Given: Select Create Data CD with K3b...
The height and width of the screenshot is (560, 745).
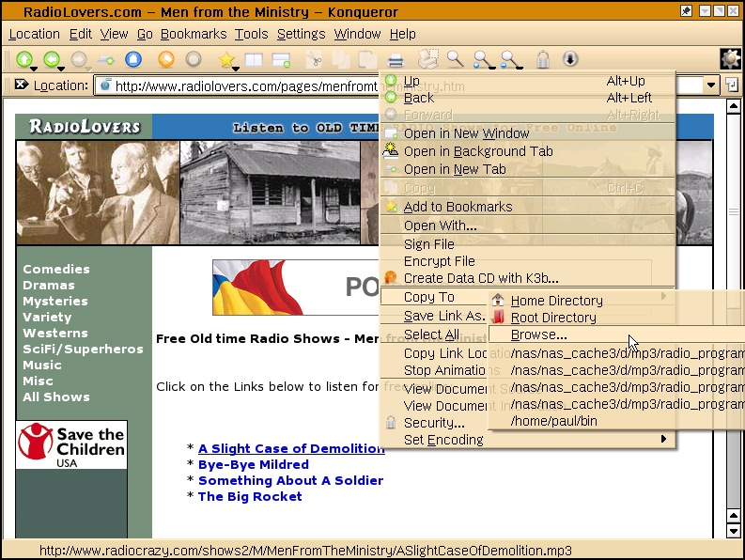Looking at the screenshot, I should click(527, 278).
